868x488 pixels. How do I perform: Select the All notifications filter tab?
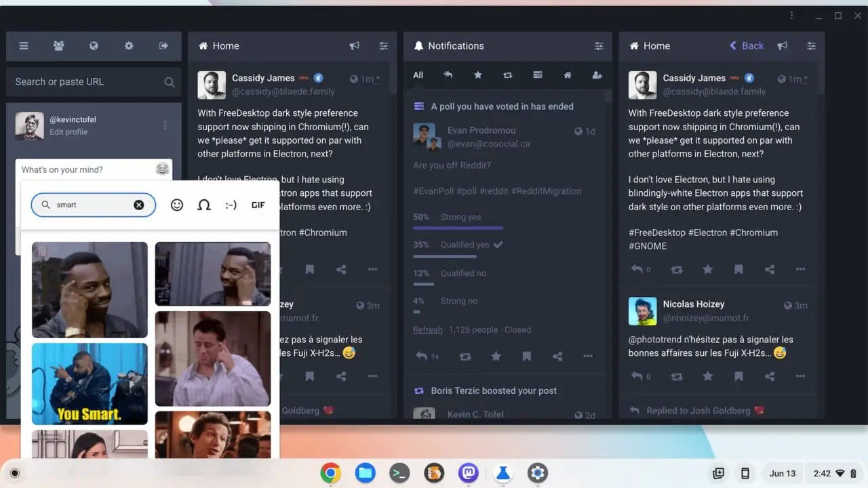pyautogui.click(x=418, y=75)
